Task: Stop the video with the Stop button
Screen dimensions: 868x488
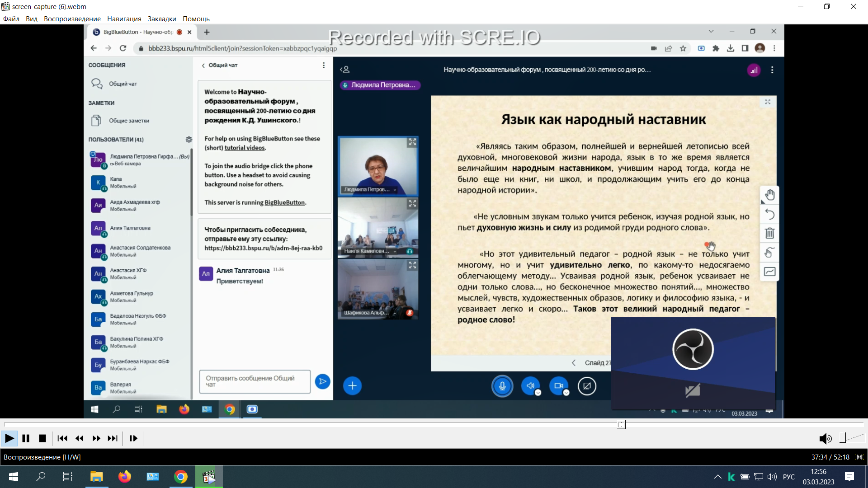Action: (42, 438)
